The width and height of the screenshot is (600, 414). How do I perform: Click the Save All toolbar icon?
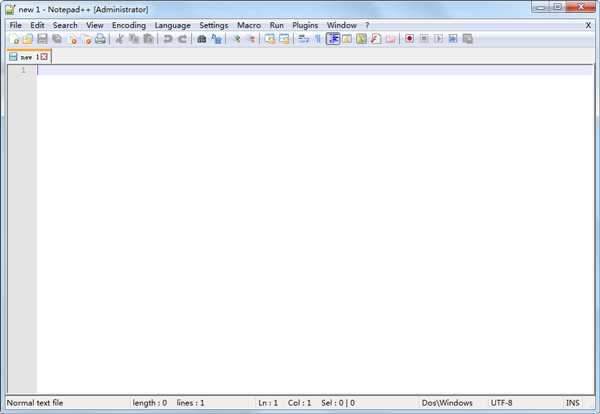(x=57, y=39)
